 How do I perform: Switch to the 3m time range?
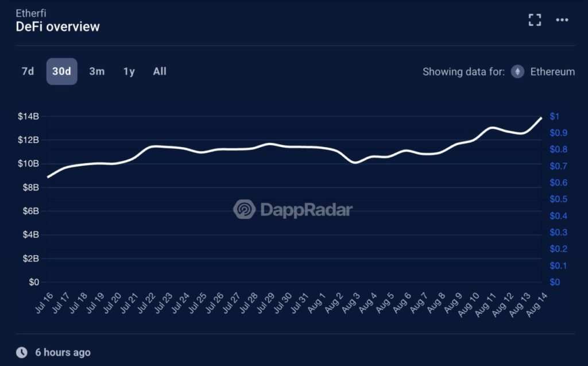tap(96, 71)
